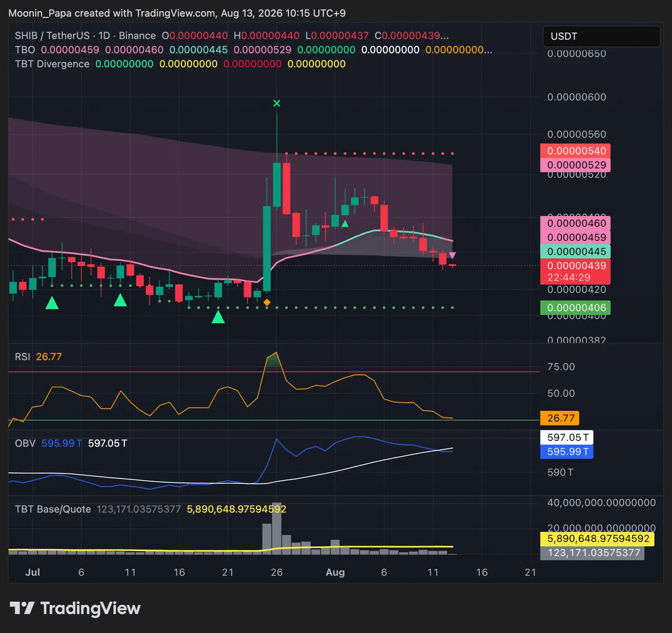Click the green 0.00000406 price label

click(x=576, y=308)
